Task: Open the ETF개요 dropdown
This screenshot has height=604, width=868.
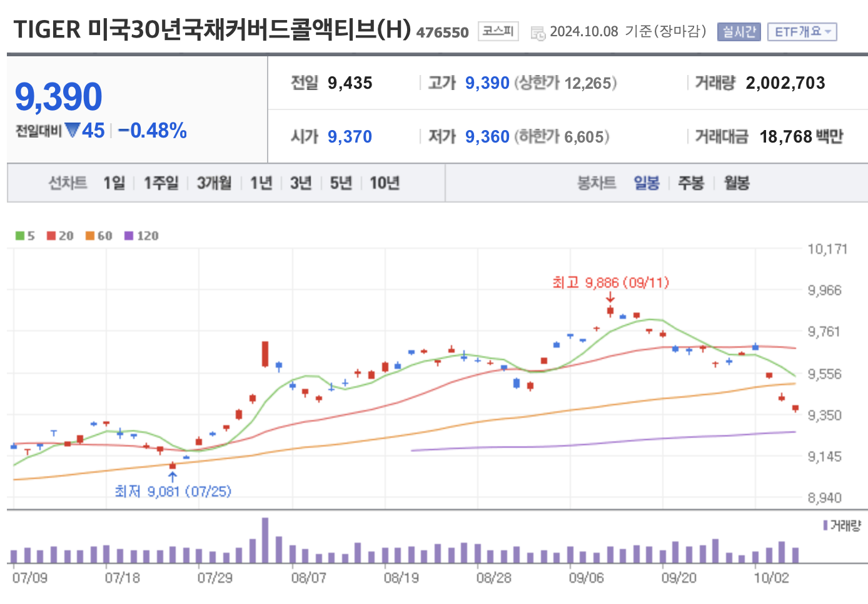Action: (802, 31)
